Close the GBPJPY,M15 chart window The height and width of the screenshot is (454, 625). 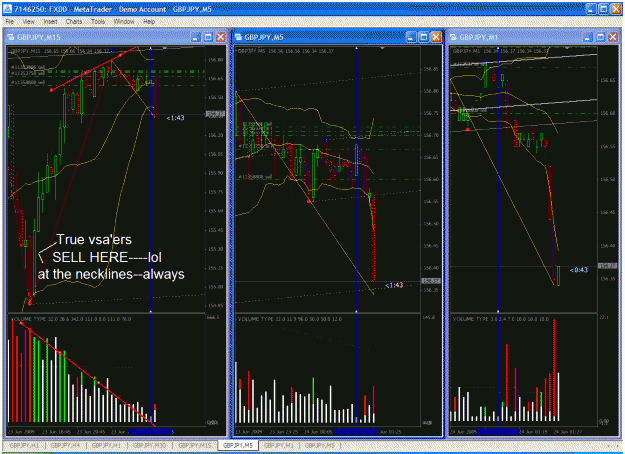220,37
